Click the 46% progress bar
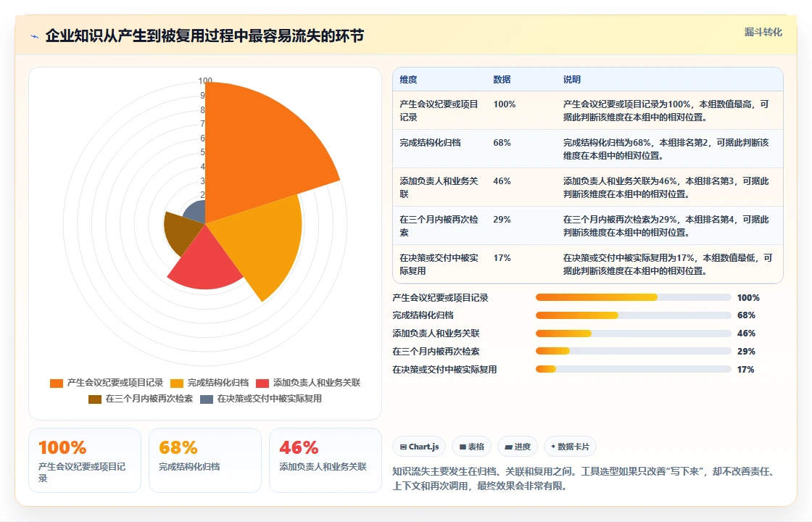Viewport: 812px width, 522px height. tap(633, 333)
